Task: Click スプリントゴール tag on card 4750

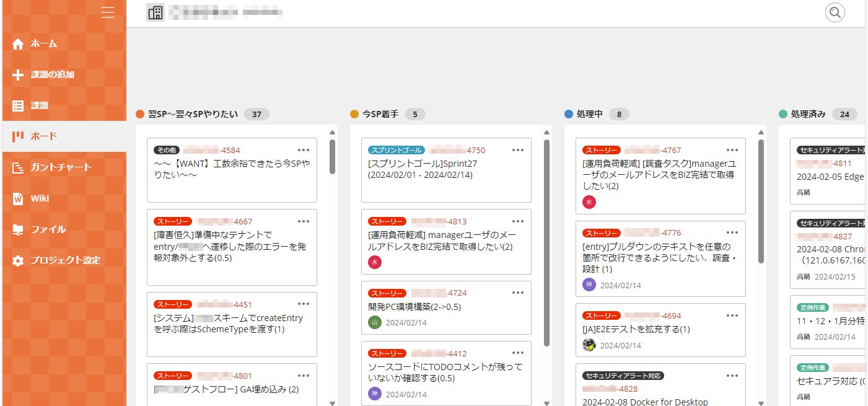Action: (396, 150)
